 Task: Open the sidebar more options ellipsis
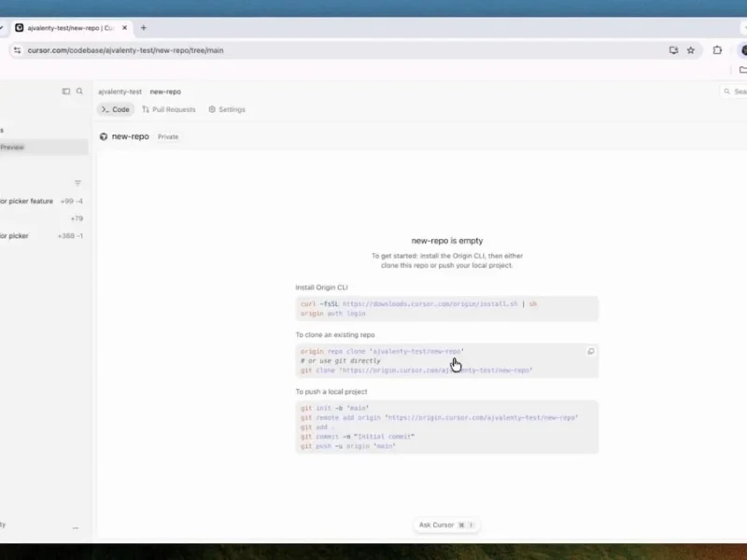[76, 527]
